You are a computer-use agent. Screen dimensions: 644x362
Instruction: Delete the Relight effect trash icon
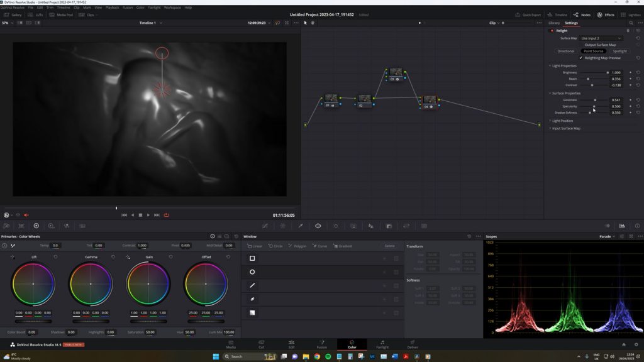coord(628,31)
